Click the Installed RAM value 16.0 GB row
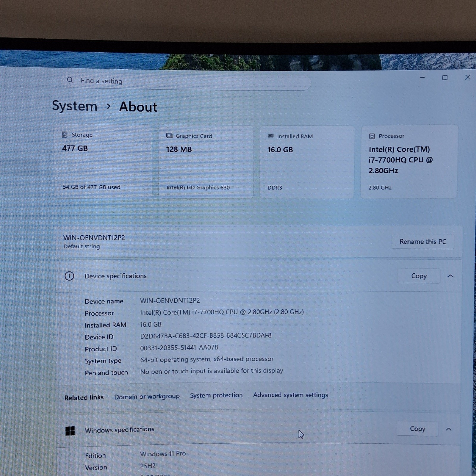Screen dimensions: 476x476 pyautogui.click(x=151, y=324)
